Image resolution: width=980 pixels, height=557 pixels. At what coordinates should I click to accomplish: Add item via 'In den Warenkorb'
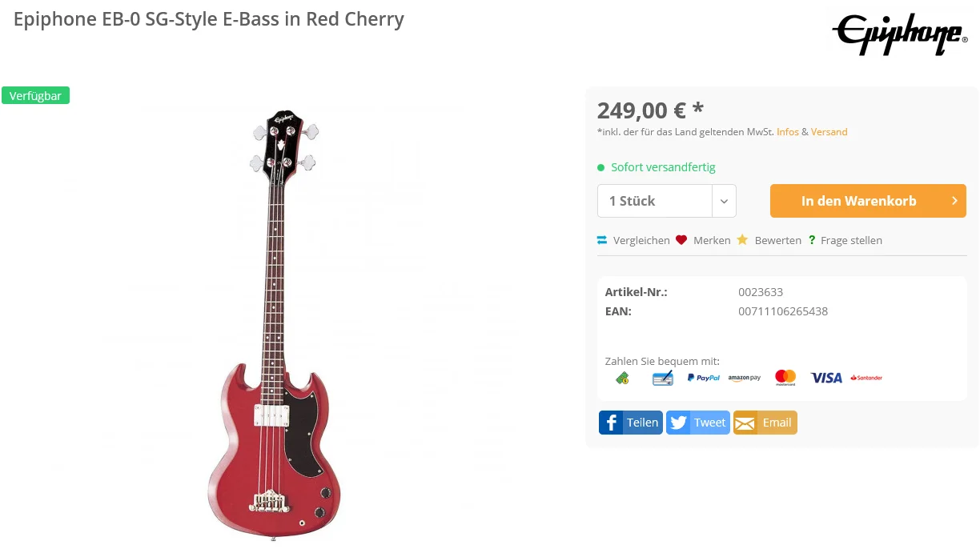(868, 201)
